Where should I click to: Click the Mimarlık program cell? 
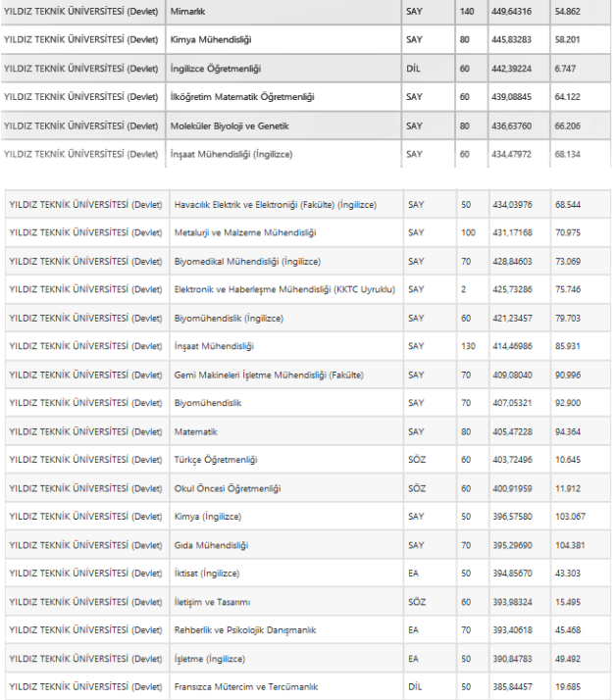coord(189,14)
